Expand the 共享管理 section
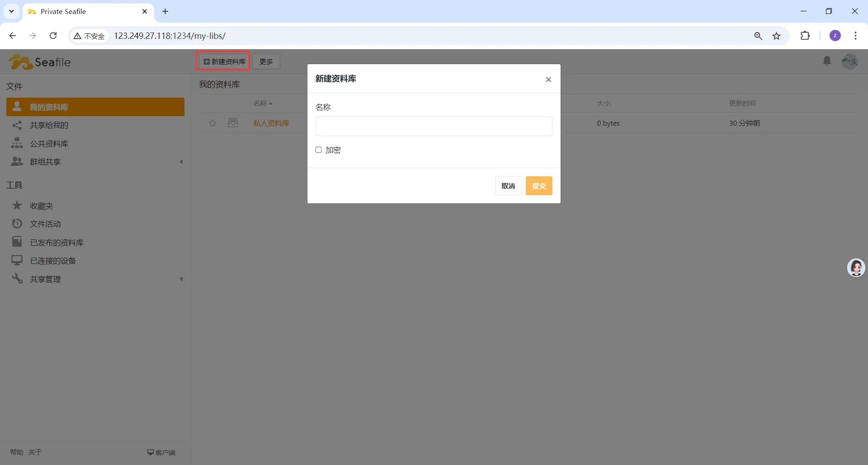Screen dimensions: 868x465 (x=181, y=279)
